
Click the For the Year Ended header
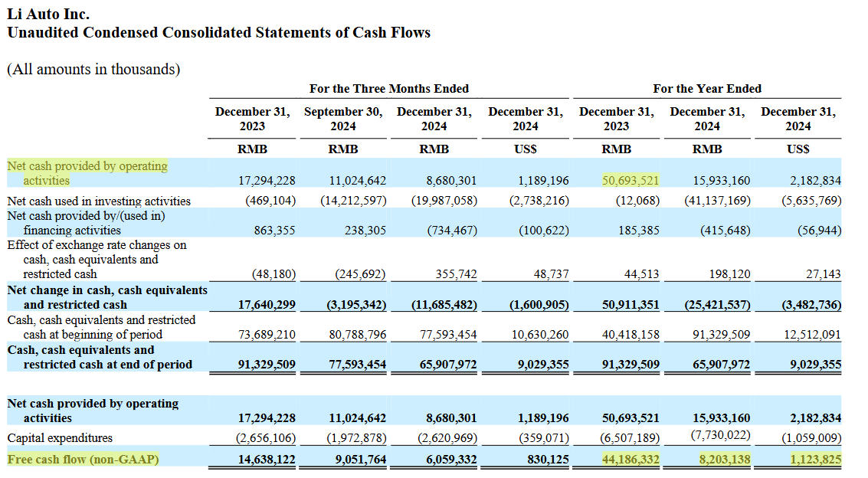707,89
